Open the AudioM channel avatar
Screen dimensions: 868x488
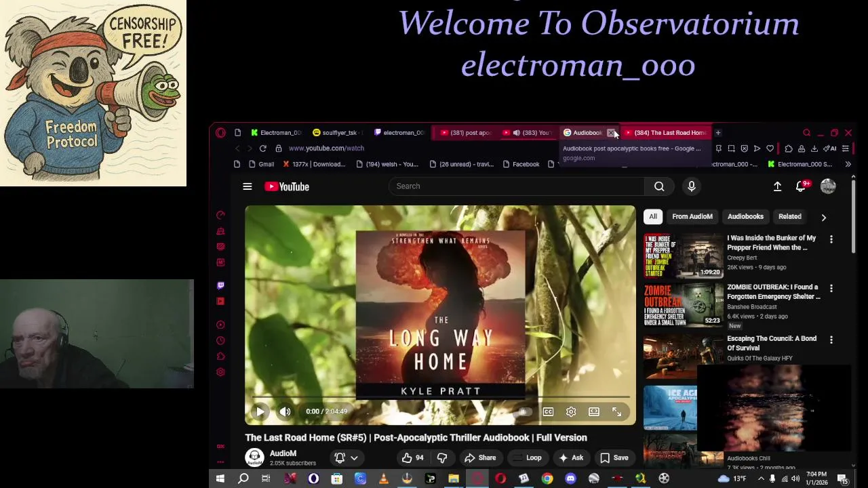254,457
